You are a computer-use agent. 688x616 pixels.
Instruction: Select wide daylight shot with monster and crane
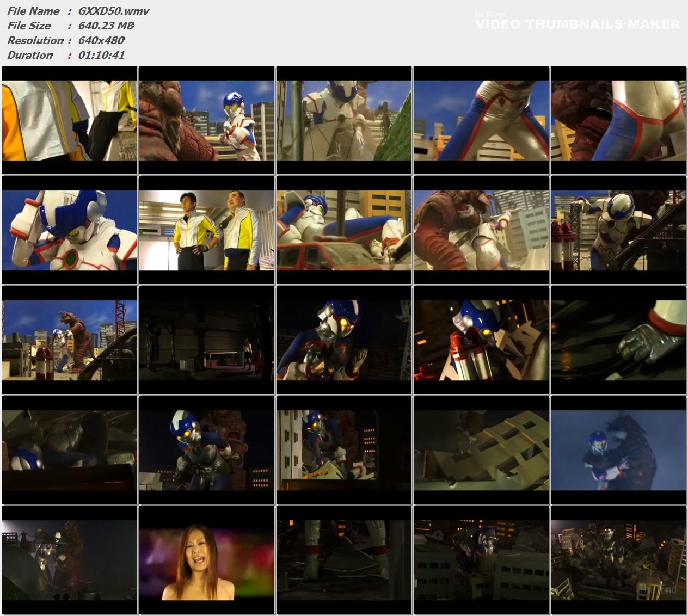(70, 340)
